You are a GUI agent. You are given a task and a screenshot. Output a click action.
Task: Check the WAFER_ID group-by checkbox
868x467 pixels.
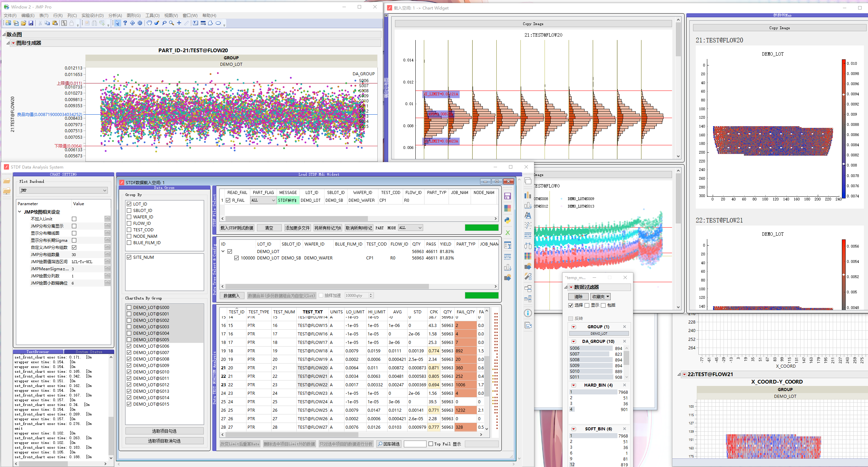pyautogui.click(x=129, y=217)
